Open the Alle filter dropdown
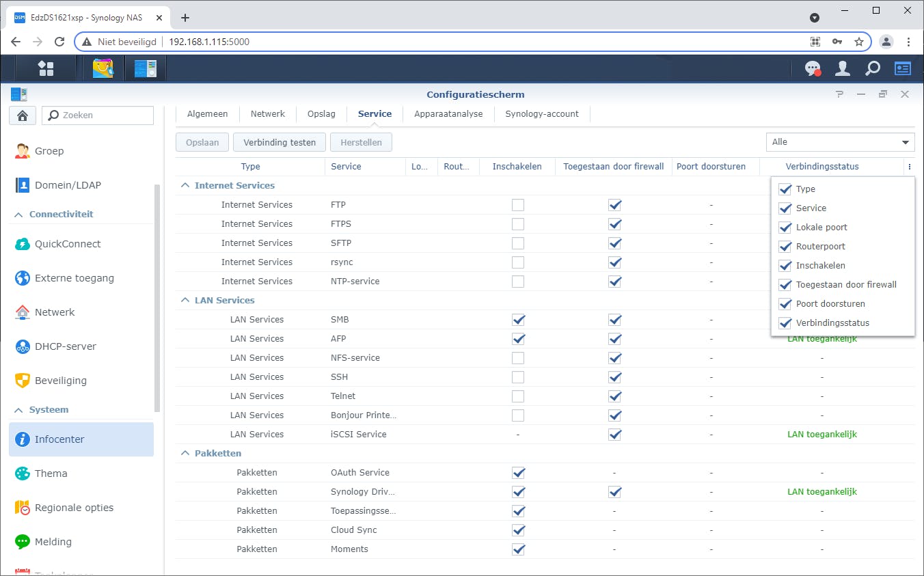 [840, 142]
